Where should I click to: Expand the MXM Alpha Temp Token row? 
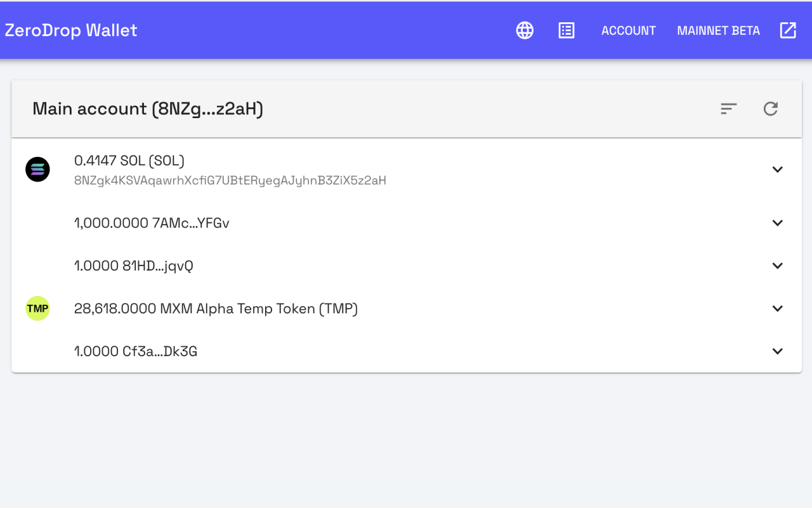[x=777, y=309]
